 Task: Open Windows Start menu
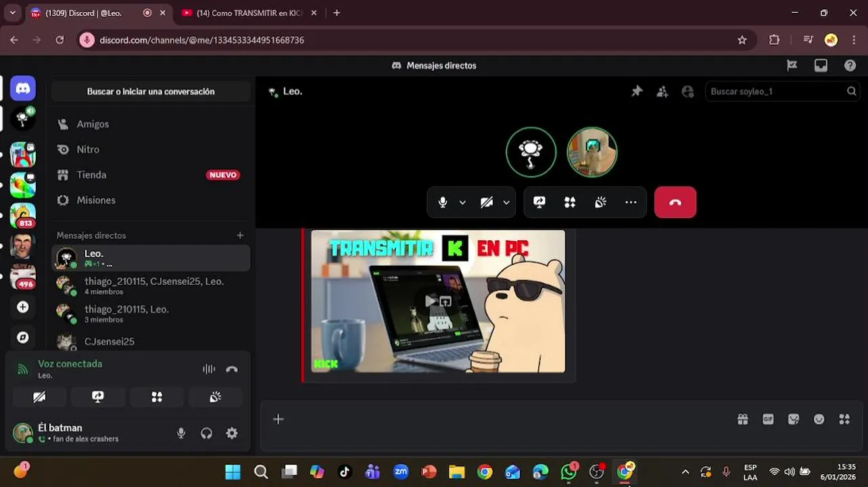[233, 472]
